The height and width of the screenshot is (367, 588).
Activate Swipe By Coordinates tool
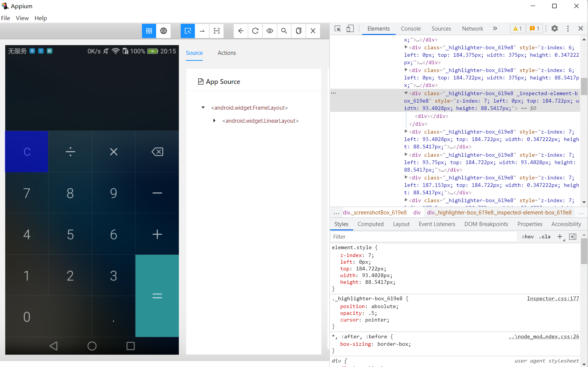[202, 31]
